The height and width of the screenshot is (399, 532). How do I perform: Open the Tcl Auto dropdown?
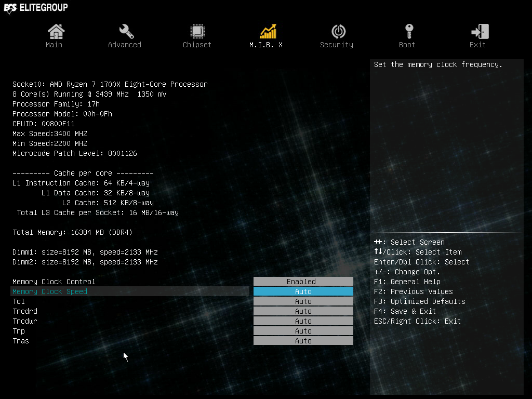point(303,301)
